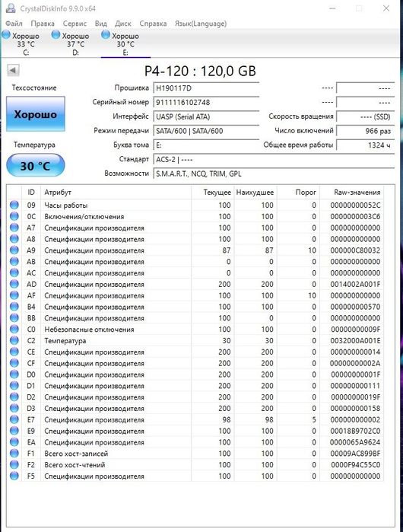
Task: Click the ID column header
Action: [x=31, y=193]
